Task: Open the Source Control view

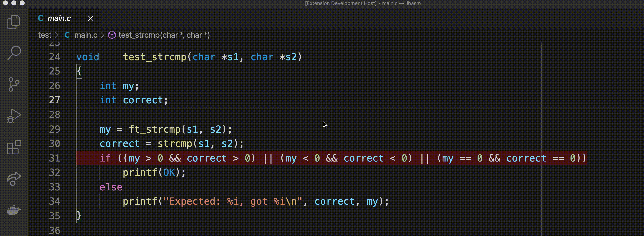Action: tap(14, 84)
